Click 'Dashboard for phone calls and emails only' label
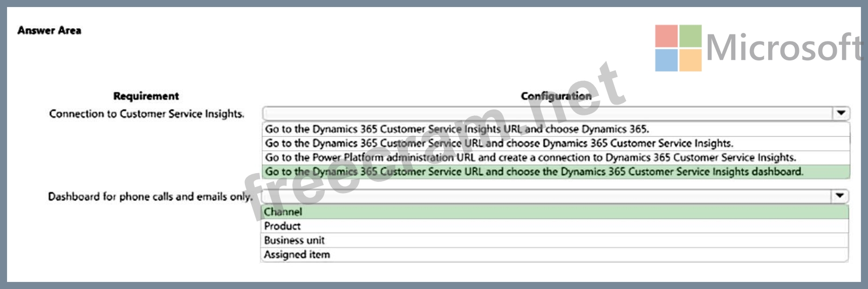Image resolution: width=868 pixels, height=289 pixels. click(x=150, y=197)
